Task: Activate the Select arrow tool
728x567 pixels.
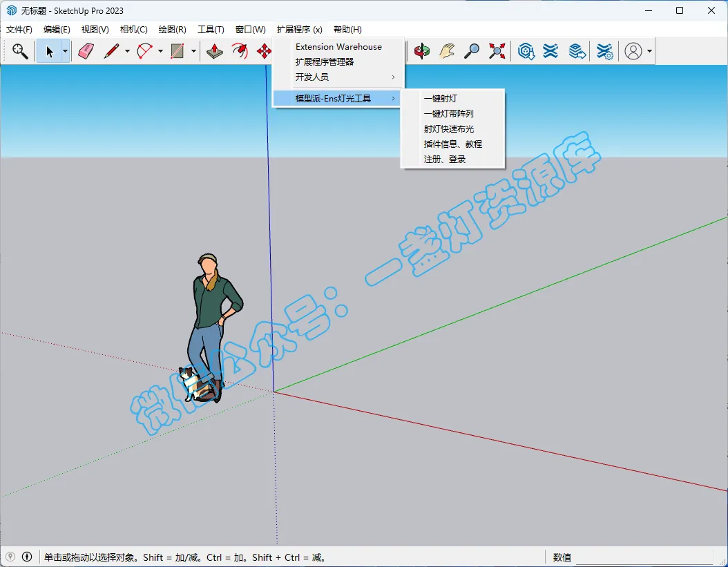Action: [x=49, y=51]
